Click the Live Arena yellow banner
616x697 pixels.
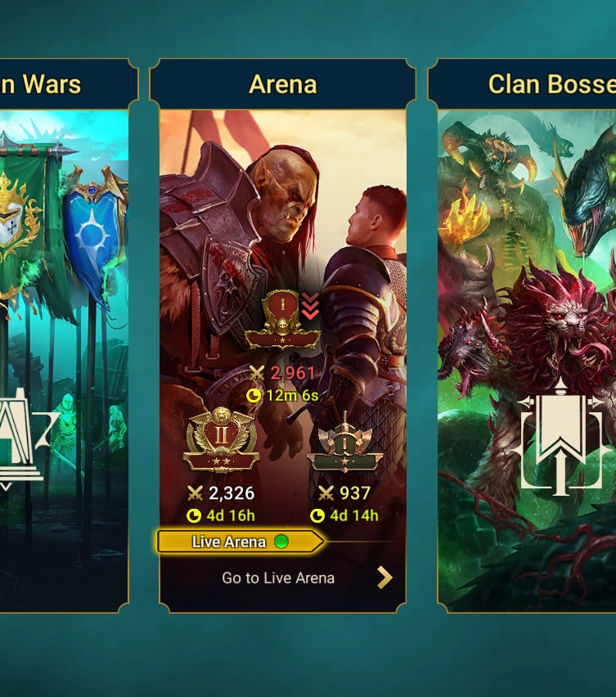(240, 542)
